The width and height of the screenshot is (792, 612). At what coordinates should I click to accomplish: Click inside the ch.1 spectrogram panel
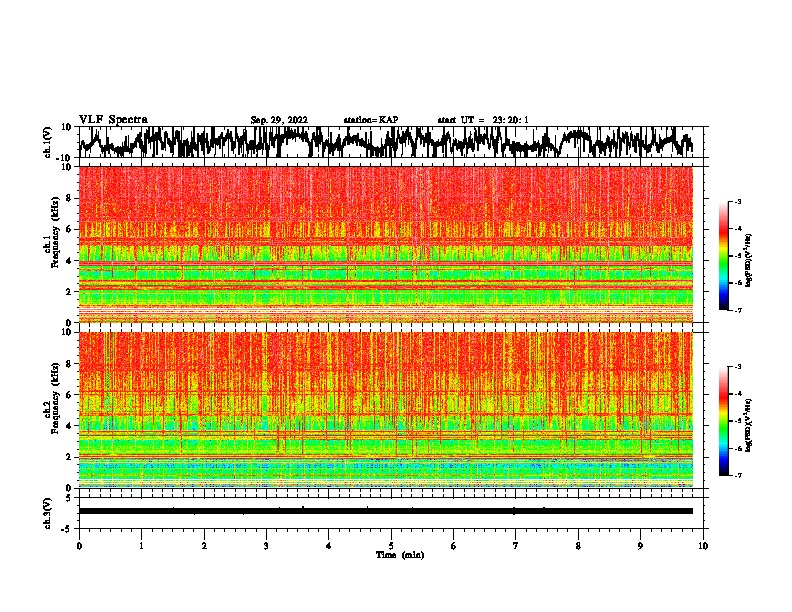pyautogui.click(x=386, y=244)
